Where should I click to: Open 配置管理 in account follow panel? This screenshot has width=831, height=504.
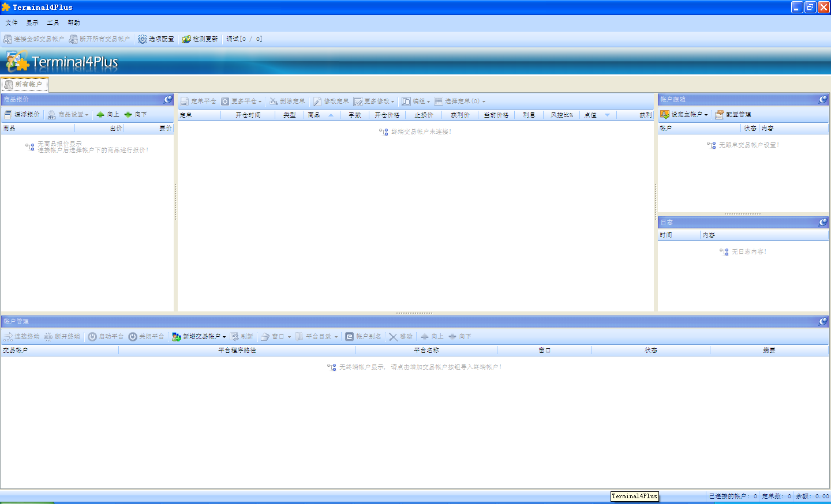(x=733, y=115)
